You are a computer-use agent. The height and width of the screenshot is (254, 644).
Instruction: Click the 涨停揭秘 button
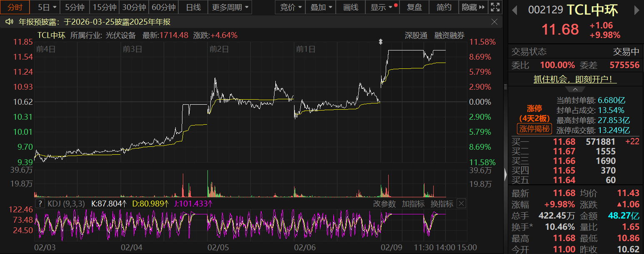pyautogui.click(x=534, y=129)
